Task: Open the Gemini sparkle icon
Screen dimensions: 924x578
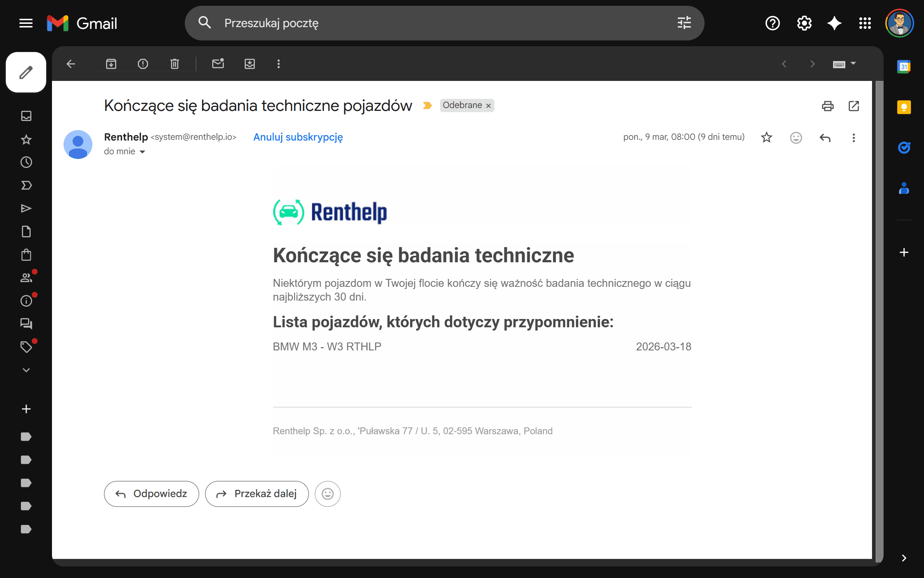Action: (x=834, y=23)
